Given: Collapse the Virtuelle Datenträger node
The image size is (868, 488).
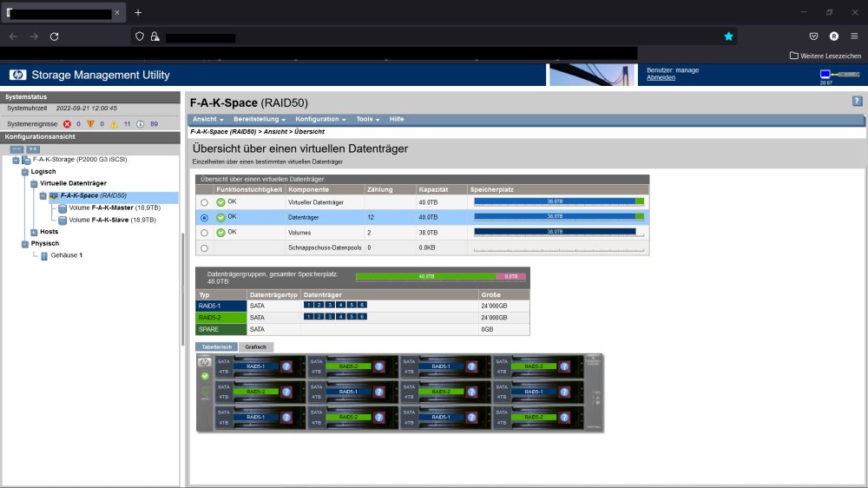Looking at the screenshot, I should 34,184.
